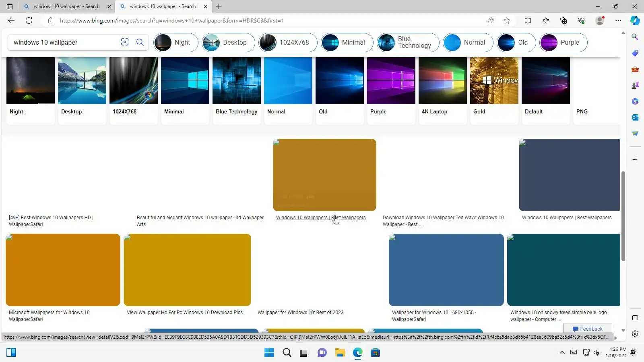Open the Windows Start menu
The width and height of the screenshot is (644, 362).
click(x=269, y=353)
